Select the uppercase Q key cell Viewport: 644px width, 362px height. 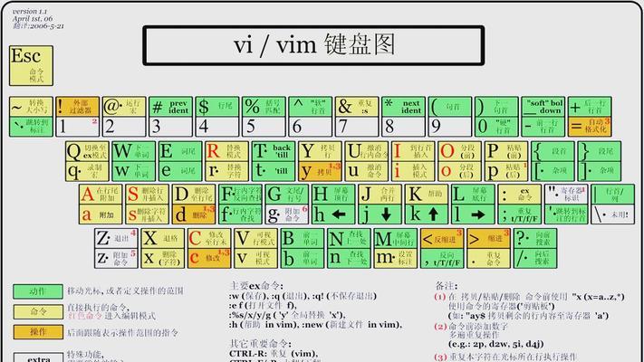point(87,151)
